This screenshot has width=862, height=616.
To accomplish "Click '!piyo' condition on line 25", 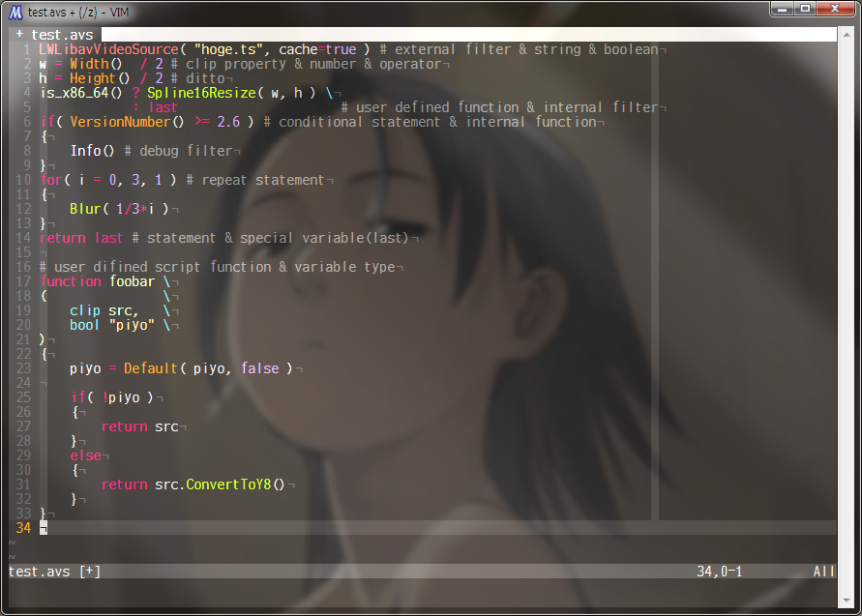I will tap(121, 397).
